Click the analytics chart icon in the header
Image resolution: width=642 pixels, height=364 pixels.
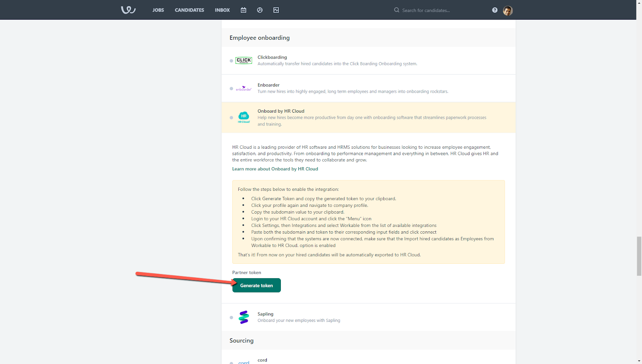(x=276, y=10)
